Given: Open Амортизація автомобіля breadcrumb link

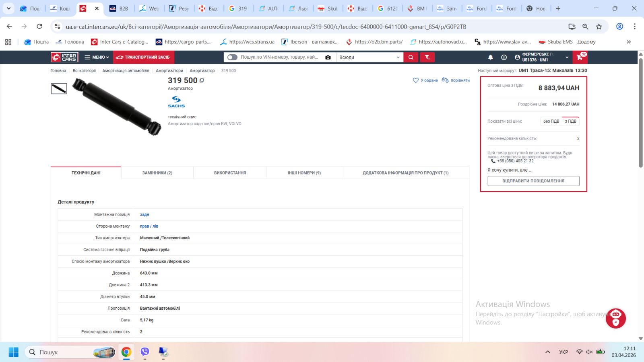Looking at the screenshot, I should (x=126, y=71).
